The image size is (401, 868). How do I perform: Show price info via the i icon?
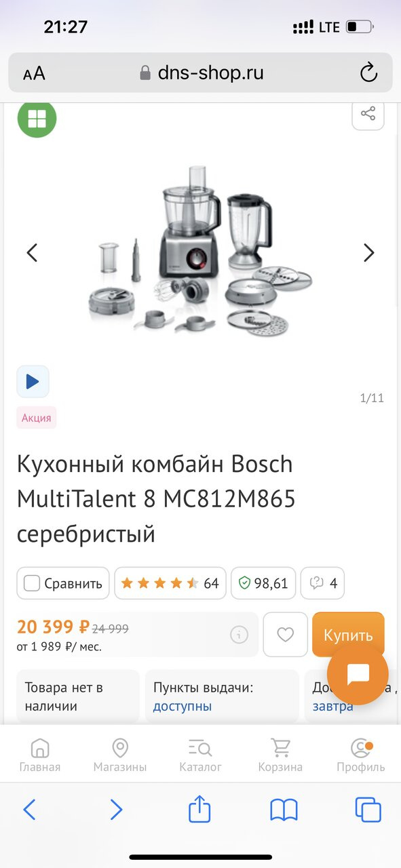click(x=239, y=635)
